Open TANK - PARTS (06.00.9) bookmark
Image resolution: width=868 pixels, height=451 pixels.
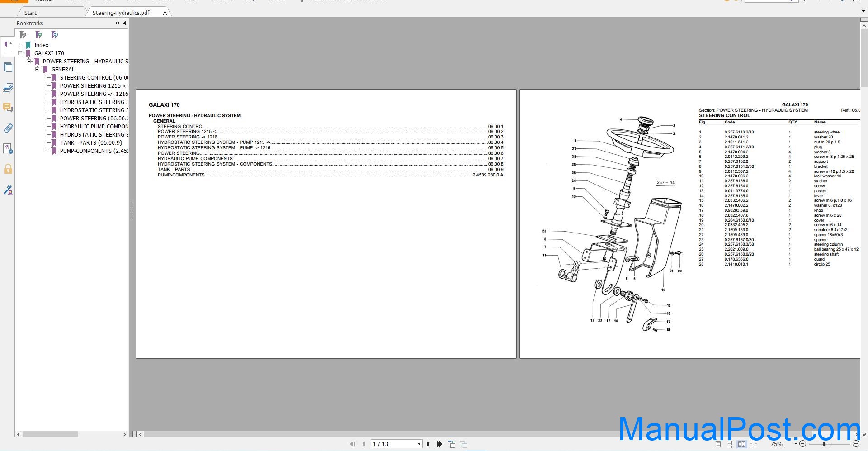(91, 142)
